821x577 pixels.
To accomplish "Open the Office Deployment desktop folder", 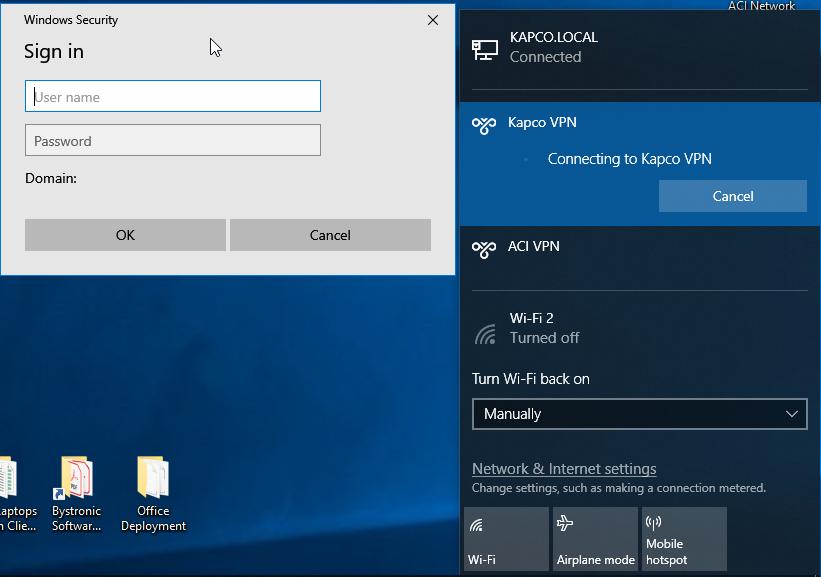I will (x=153, y=494).
